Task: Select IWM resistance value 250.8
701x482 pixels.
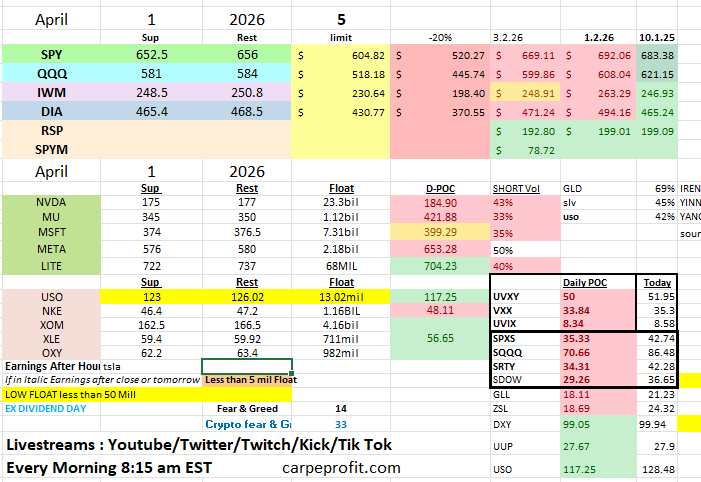Action: point(247,93)
